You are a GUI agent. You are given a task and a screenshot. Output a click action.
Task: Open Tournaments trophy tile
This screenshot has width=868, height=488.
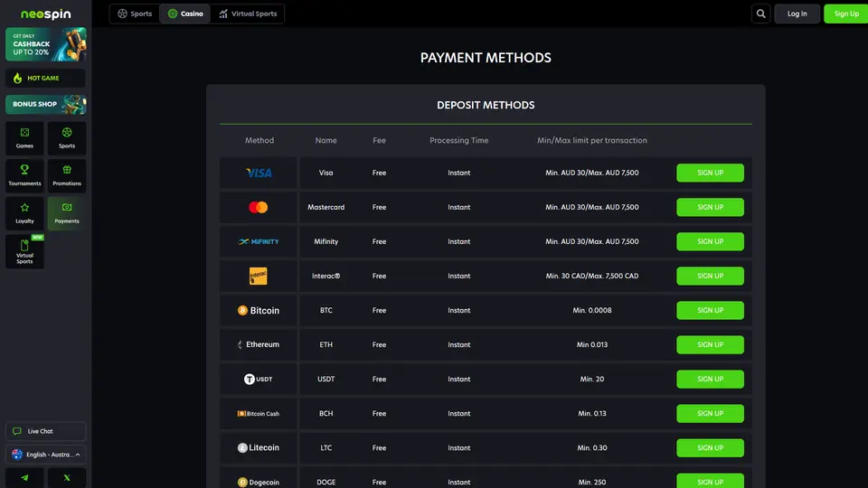pyautogui.click(x=24, y=175)
